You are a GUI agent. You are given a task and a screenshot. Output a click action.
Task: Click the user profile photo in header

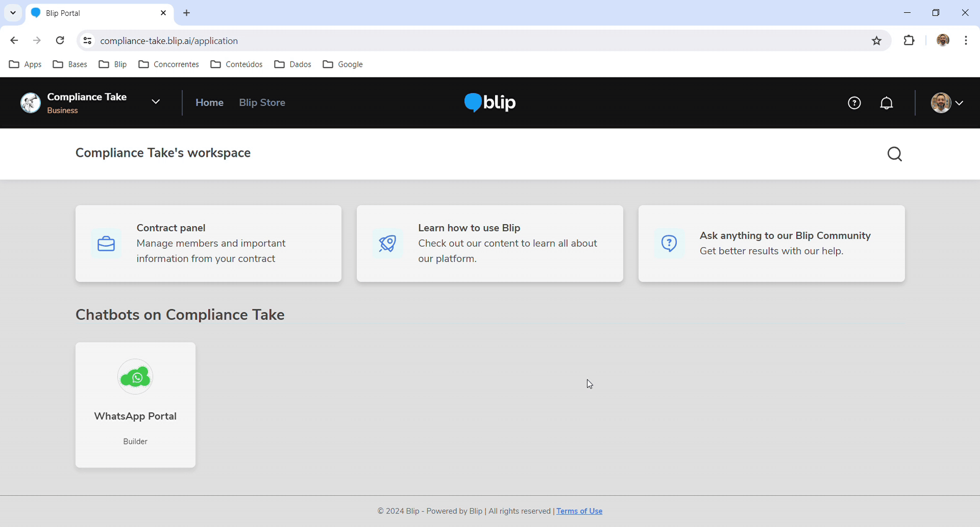941,103
